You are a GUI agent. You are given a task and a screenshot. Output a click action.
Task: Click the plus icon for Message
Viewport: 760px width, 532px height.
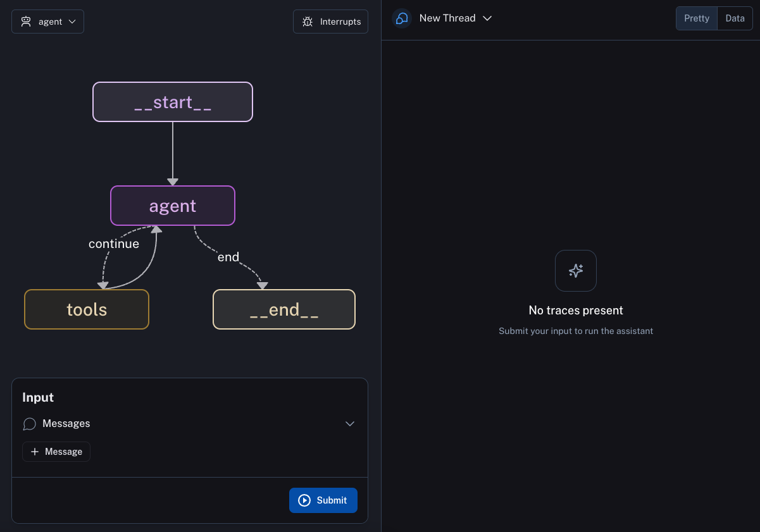point(35,452)
